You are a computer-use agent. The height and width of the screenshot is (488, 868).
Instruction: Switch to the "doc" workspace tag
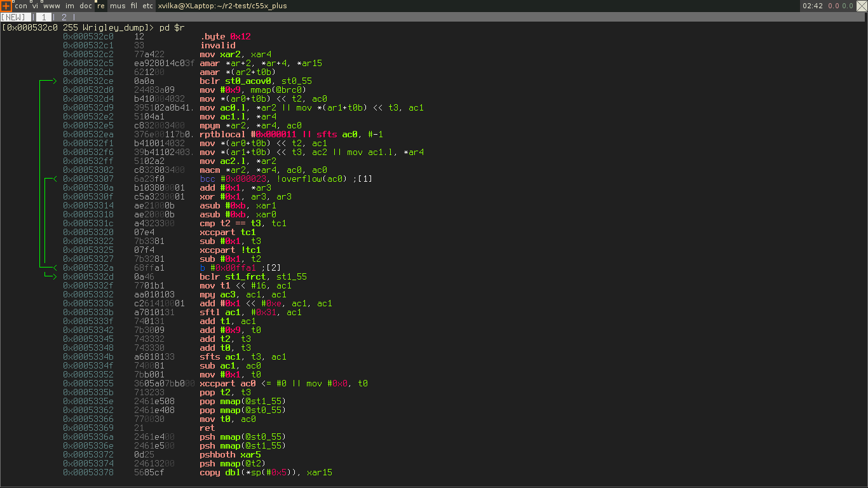(x=86, y=6)
